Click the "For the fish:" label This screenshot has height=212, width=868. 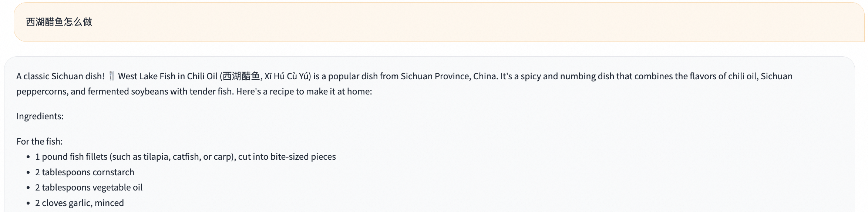click(40, 142)
